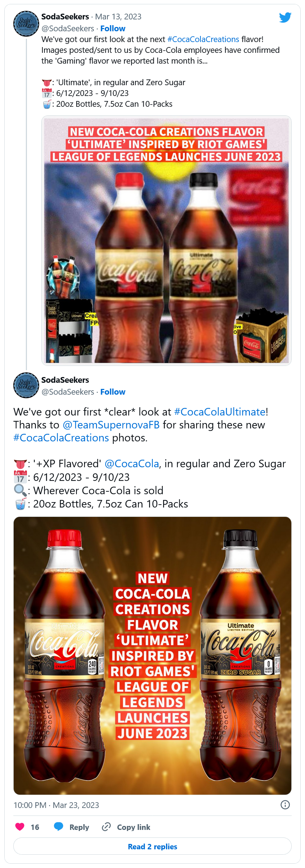Click the Twitter bird logo icon
Image resolution: width=305 pixels, height=868 pixels.
285,17
